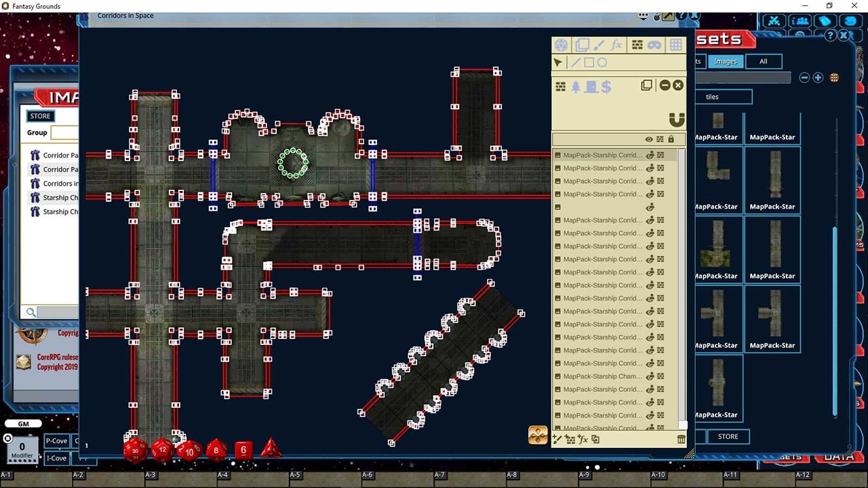Click the tiles filter button
This screenshot has height=488, width=868.
pos(724,96)
